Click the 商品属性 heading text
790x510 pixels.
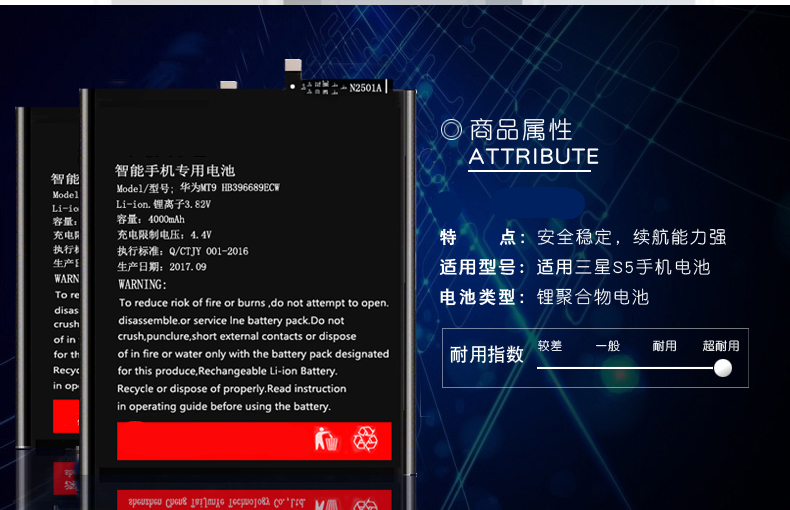click(x=521, y=130)
